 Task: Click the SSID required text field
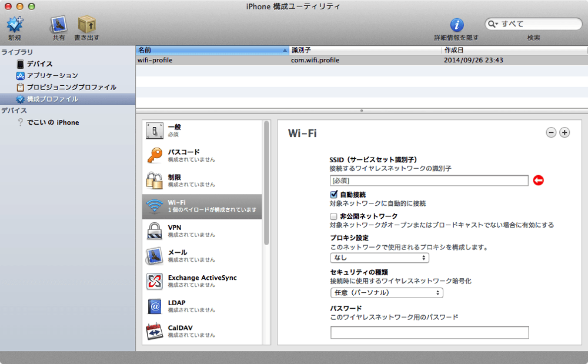429,181
